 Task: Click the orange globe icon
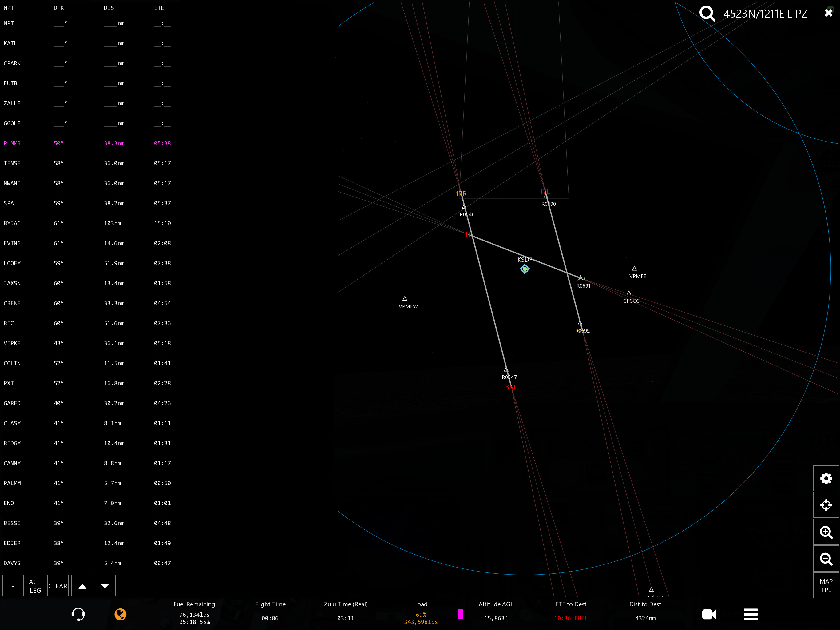click(121, 614)
